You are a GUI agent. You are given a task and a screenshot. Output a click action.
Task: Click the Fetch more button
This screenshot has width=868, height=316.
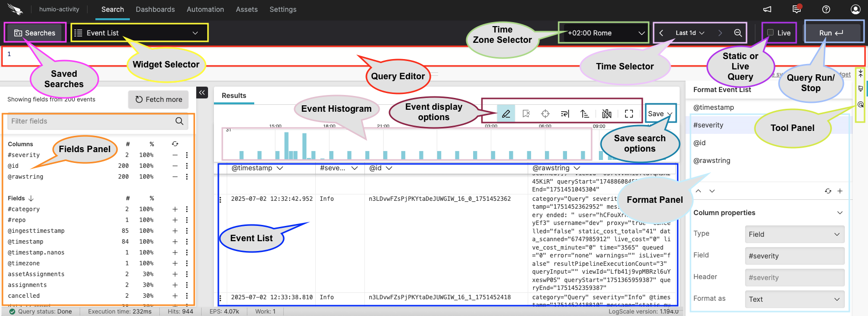158,99
